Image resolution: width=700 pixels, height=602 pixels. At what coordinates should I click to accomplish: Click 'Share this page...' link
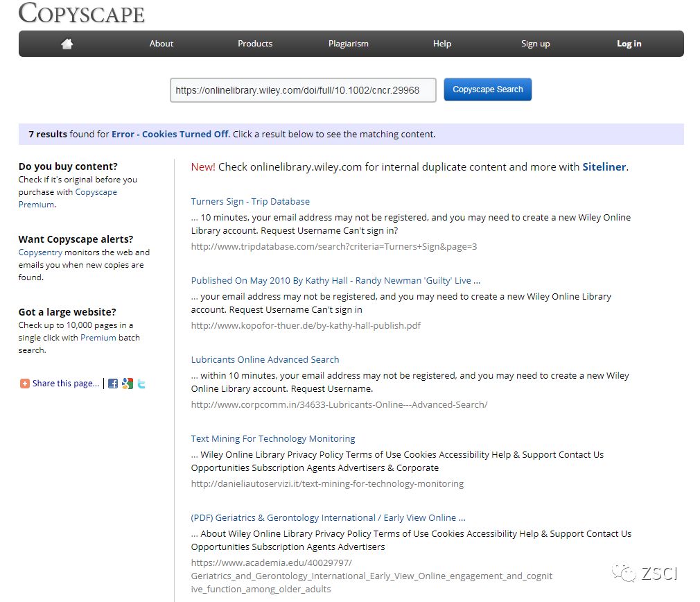[66, 384]
